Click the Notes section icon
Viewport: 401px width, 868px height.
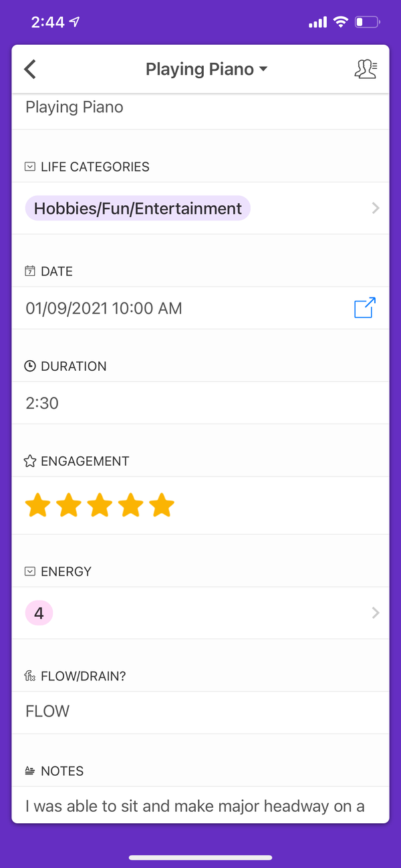[29, 770]
